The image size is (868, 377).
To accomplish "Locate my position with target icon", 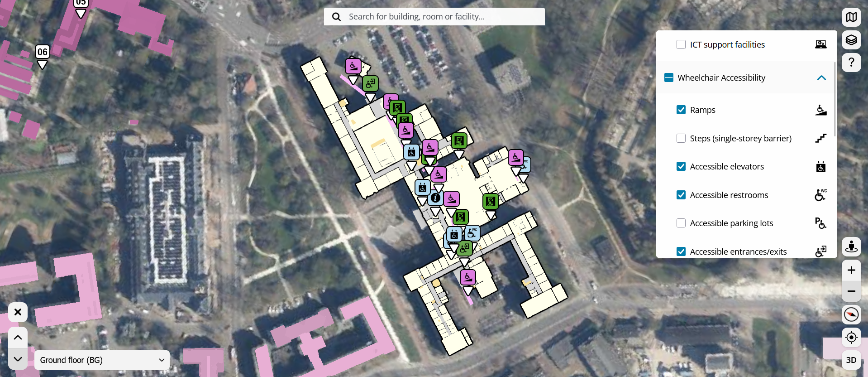I will (851, 338).
